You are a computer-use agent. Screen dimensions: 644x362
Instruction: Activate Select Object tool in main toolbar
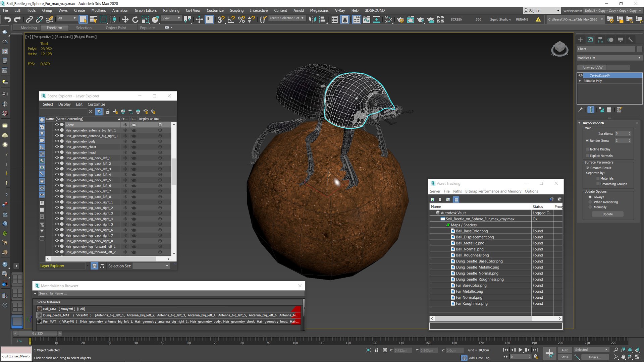[83, 19]
